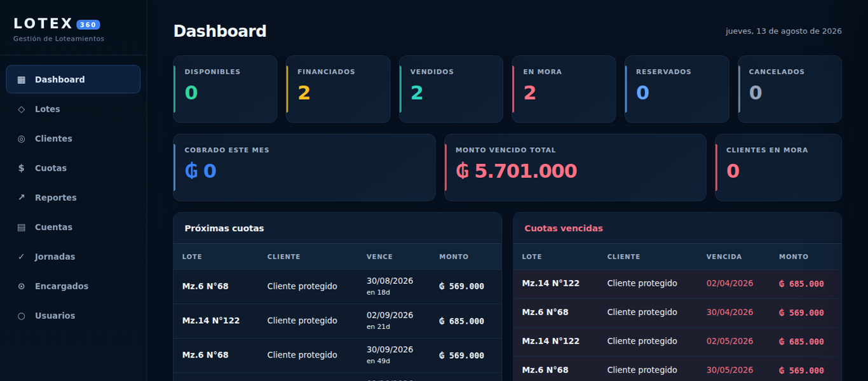Click the Cancelados stat card

(x=790, y=89)
